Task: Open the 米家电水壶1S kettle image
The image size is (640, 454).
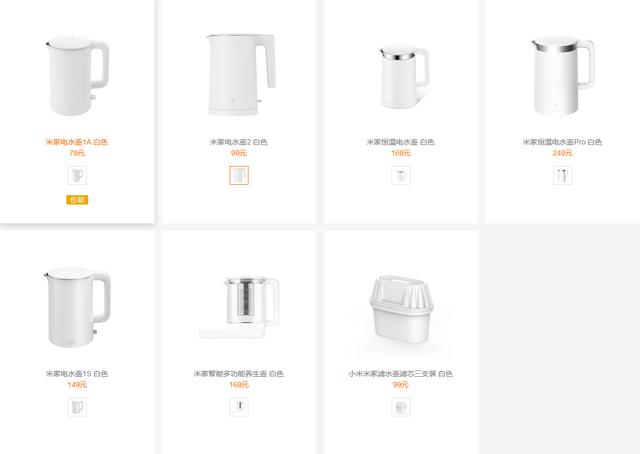Action: click(77, 307)
